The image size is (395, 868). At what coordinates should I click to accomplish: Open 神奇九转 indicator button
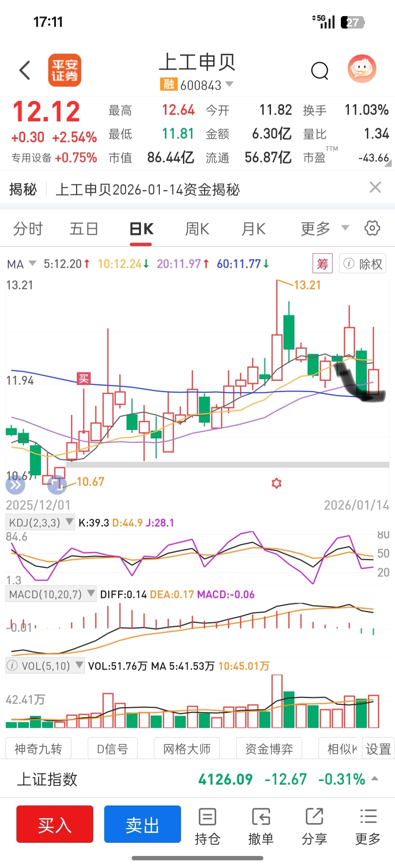pyautogui.click(x=38, y=749)
